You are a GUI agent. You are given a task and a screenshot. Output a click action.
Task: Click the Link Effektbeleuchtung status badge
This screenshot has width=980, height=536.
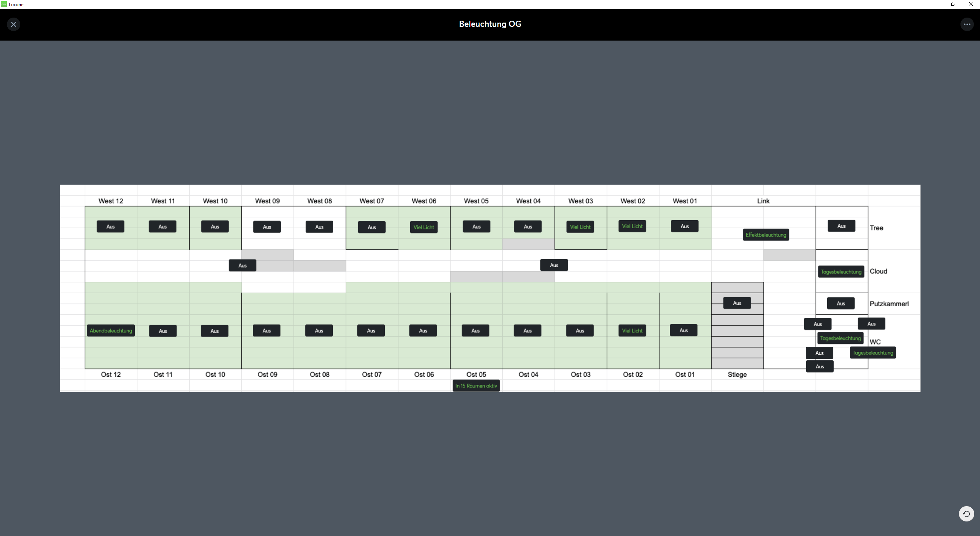(x=766, y=235)
